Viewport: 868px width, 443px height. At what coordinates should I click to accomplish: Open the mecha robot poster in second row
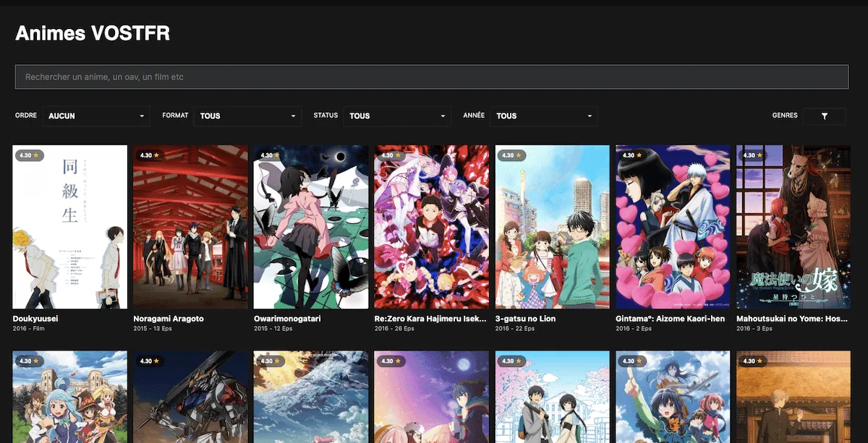(190, 397)
